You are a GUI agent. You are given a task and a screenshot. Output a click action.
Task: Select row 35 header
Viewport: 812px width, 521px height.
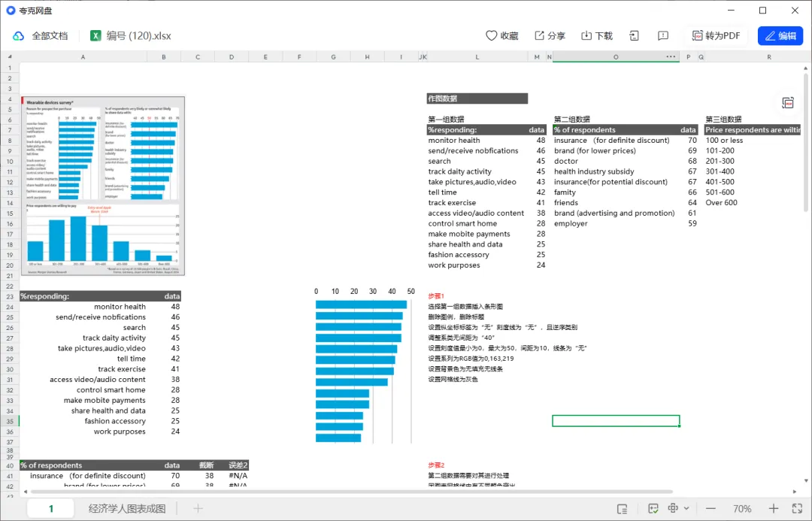click(9, 421)
